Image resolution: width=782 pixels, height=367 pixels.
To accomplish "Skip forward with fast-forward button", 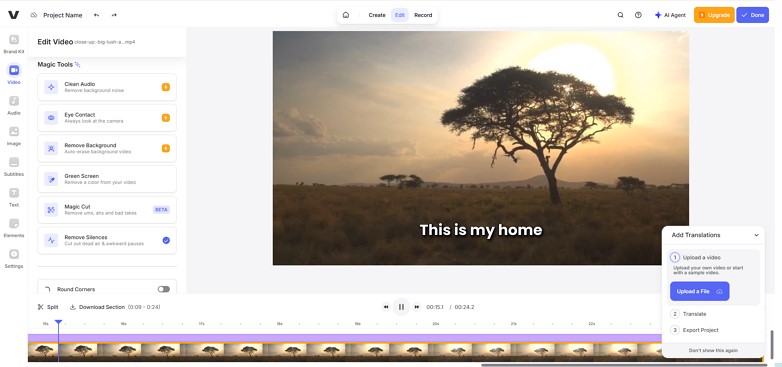I will coord(417,307).
